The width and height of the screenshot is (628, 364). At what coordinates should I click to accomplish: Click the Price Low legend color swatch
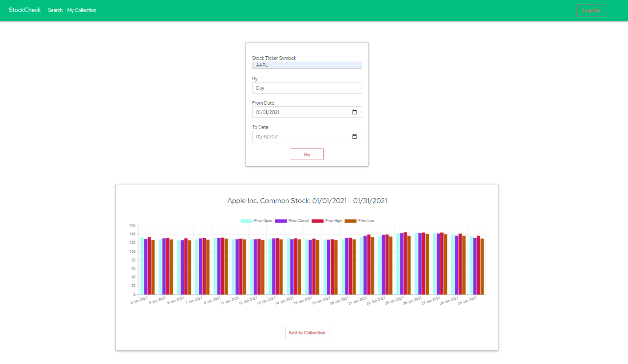pyautogui.click(x=351, y=220)
